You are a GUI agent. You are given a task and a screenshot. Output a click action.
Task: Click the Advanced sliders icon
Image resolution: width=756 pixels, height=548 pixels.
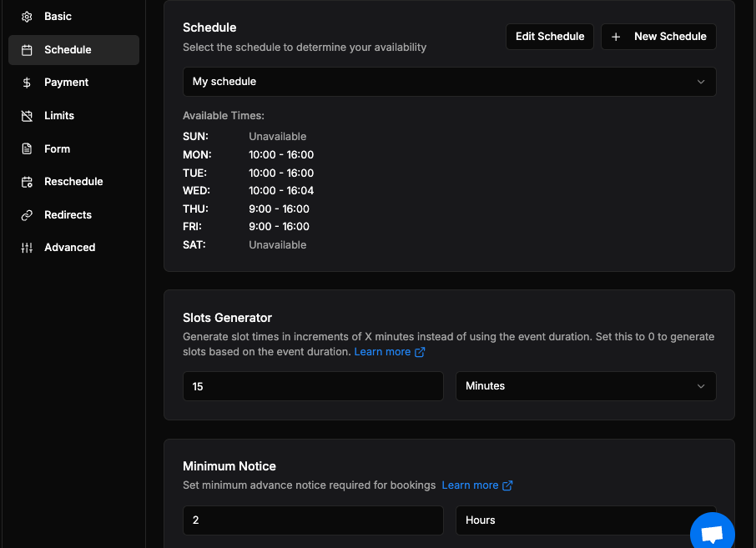(27, 248)
